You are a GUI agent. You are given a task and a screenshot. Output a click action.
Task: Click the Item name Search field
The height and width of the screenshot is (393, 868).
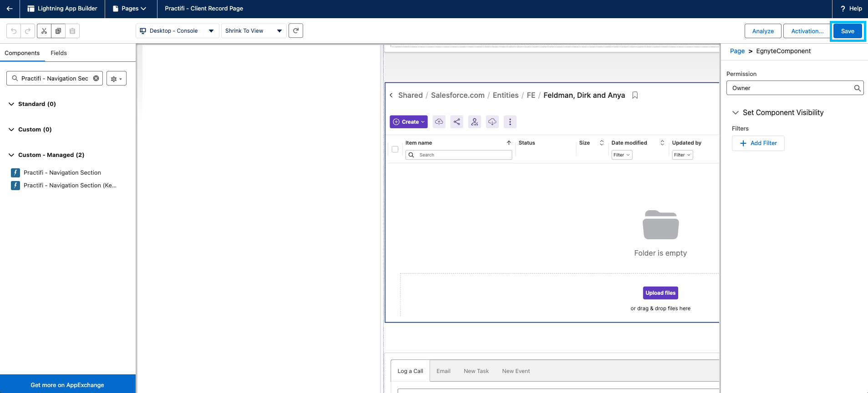click(x=459, y=155)
